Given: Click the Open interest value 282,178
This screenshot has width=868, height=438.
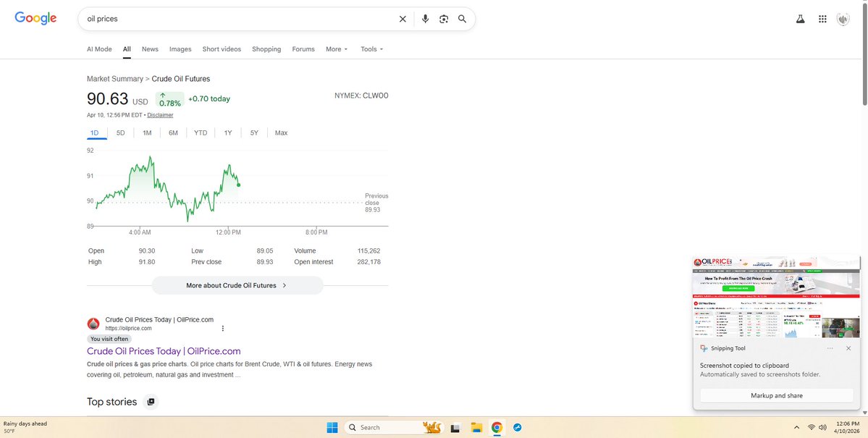Looking at the screenshot, I should tap(369, 262).
